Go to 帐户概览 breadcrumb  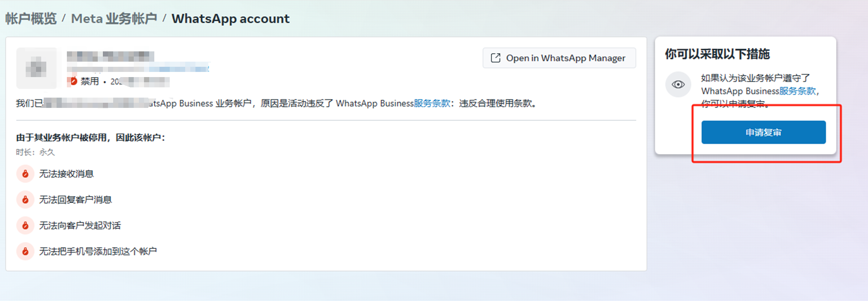[31, 19]
